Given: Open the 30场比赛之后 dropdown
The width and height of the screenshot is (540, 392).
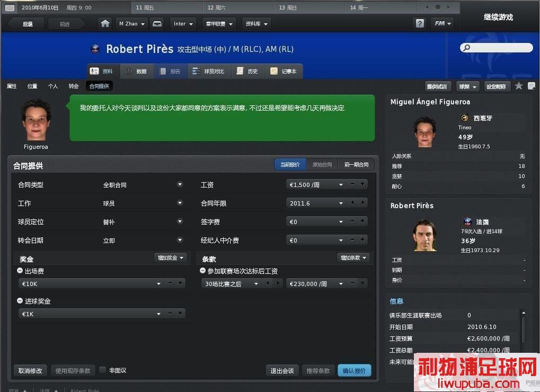Looking at the screenshot, I should [x=232, y=284].
